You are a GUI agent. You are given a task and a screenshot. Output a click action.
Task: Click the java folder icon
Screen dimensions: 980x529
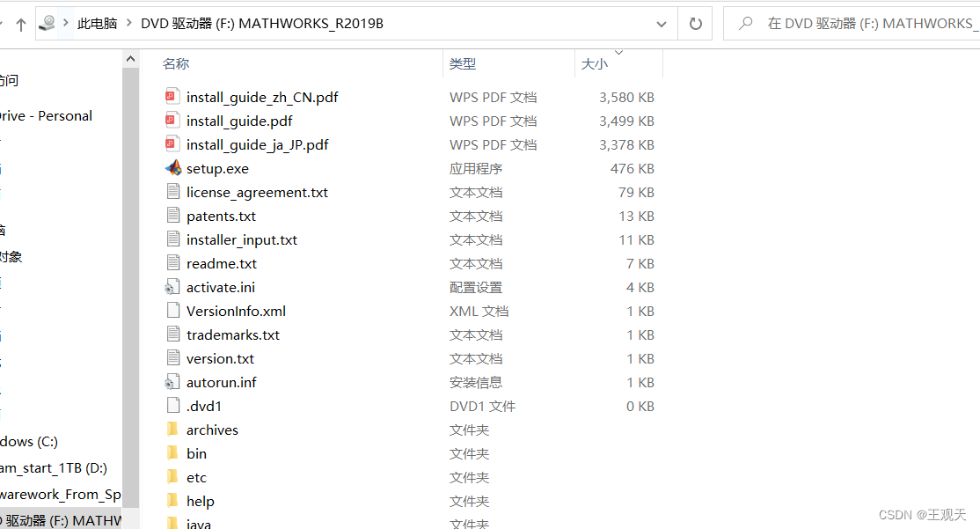(172, 523)
